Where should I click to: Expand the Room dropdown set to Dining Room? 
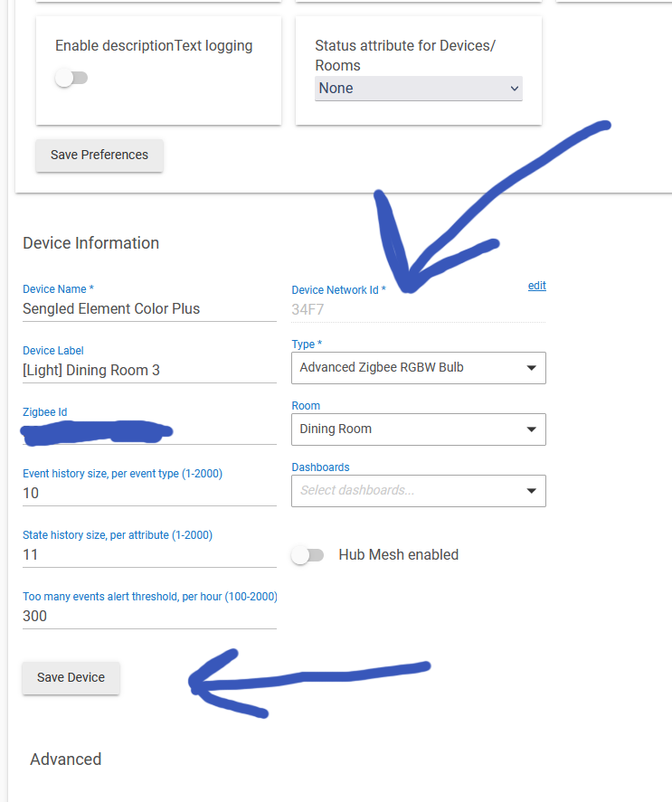click(418, 429)
